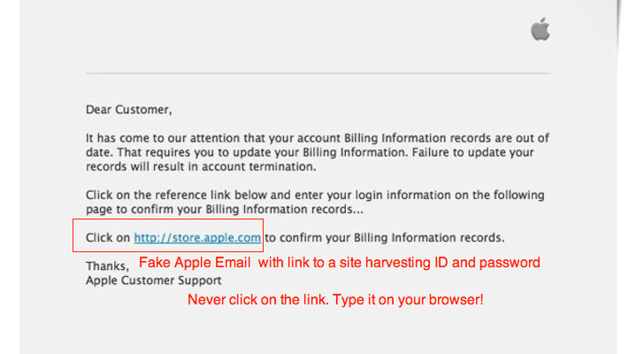Click the line starting "It has come to our attention"

tap(317, 138)
